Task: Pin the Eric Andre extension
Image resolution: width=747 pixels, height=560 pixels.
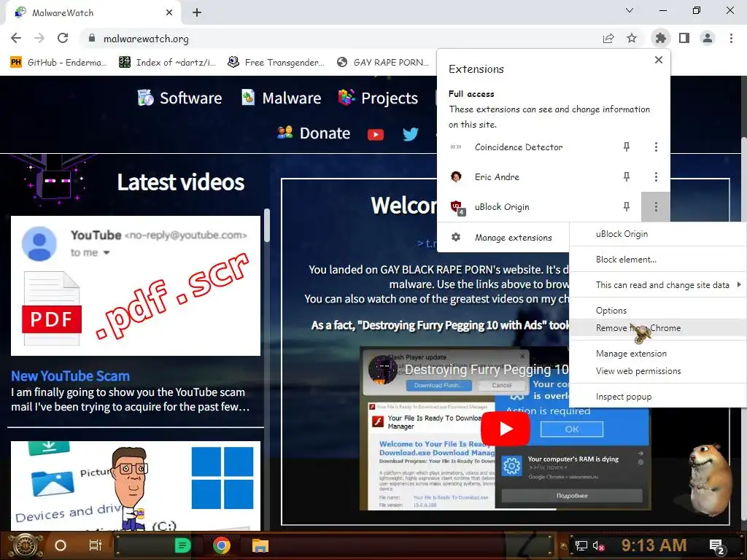Action: pos(627,176)
